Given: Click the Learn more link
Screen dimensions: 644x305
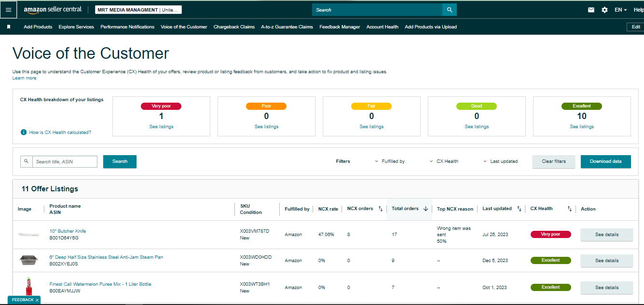Looking at the screenshot, I should (24, 78).
